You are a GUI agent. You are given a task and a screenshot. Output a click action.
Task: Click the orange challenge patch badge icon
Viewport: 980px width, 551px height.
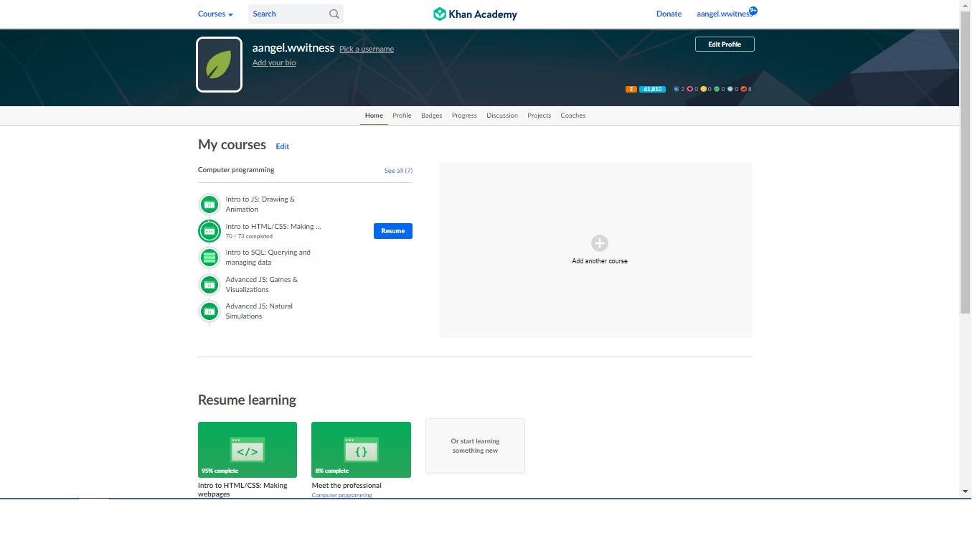(x=743, y=89)
